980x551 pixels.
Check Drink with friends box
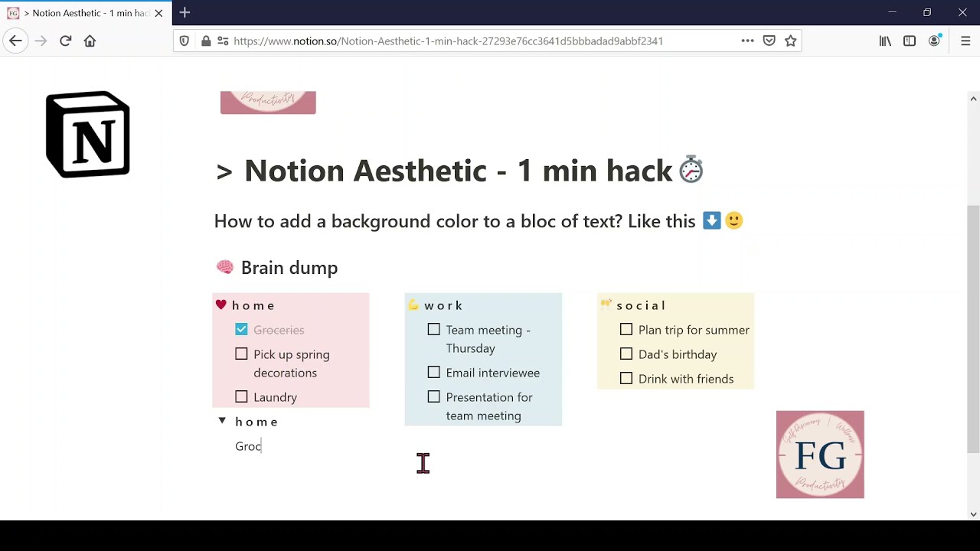[x=626, y=378]
